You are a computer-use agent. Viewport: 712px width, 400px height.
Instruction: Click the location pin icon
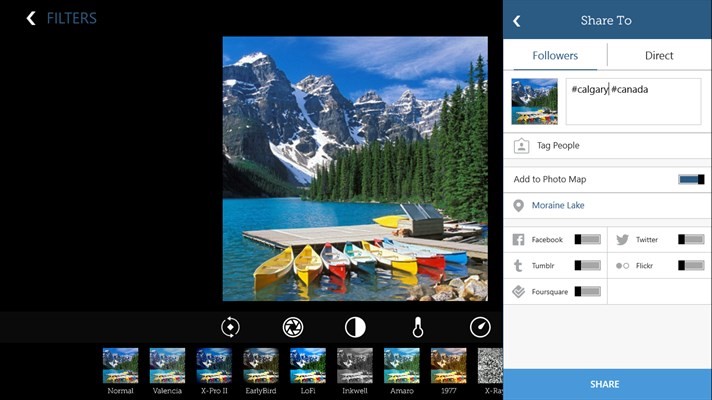pos(518,206)
